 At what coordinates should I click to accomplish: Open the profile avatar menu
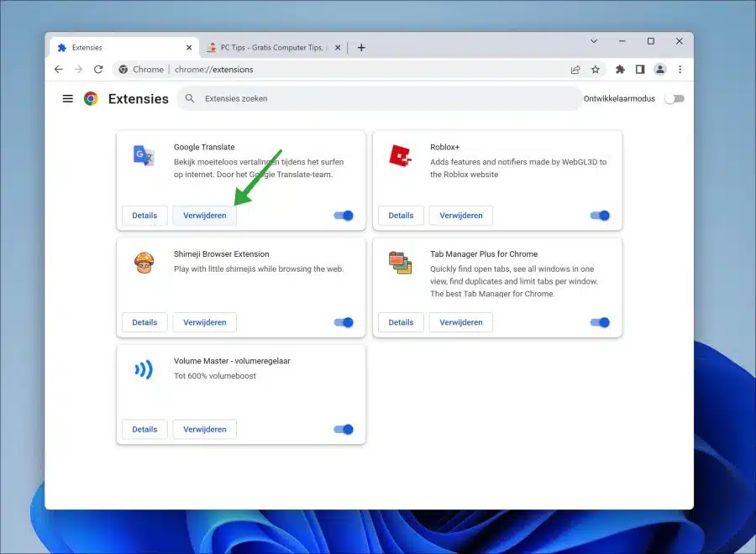pyautogui.click(x=660, y=70)
